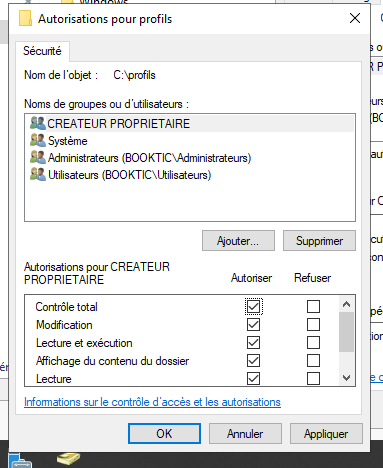Click the Utilisateurs group icon

pos(38,174)
